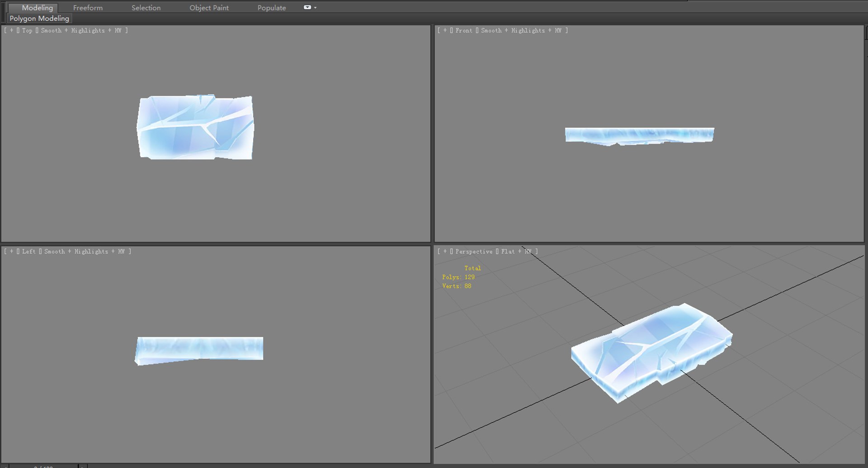Select the ice model in Perspective viewport
This screenshot has height=468, width=868.
651,352
